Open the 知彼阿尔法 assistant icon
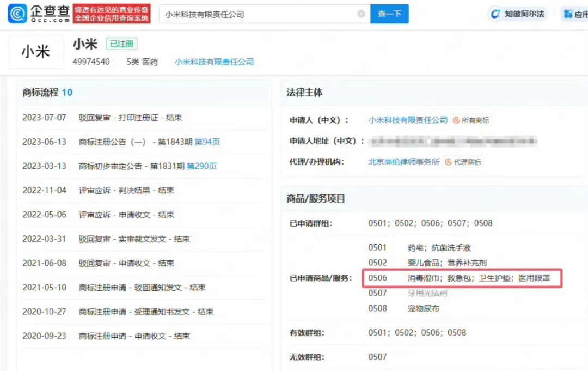Viewport: 588px width, 371px height. (495, 14)
